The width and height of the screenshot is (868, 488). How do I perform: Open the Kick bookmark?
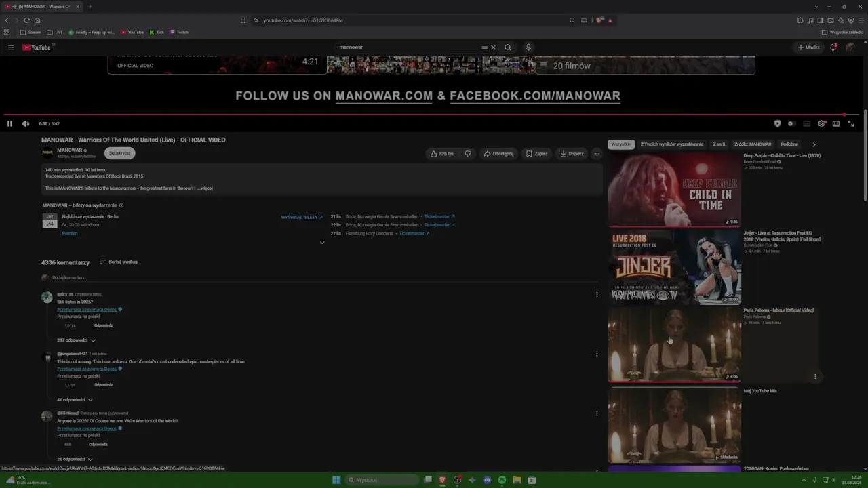click(x=157, y=32)
